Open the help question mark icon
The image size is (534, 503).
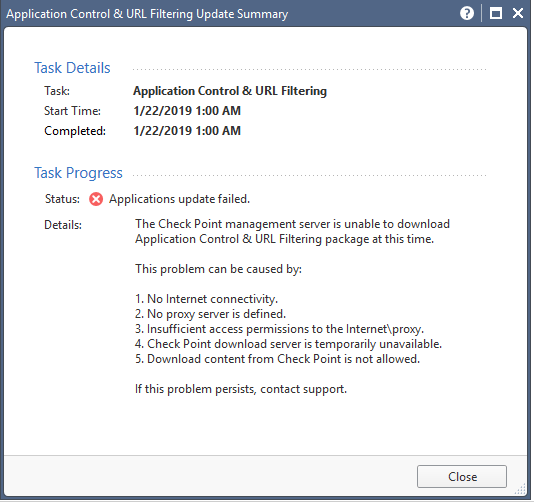coord(467,14)
